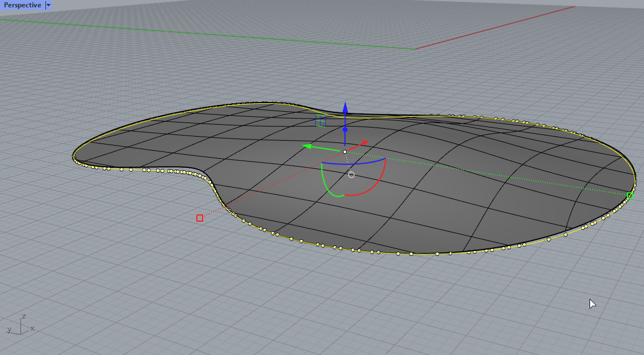Screen dimensions: 644x355
Task: Open gumball settings via the white center ball
Action: 344,151
